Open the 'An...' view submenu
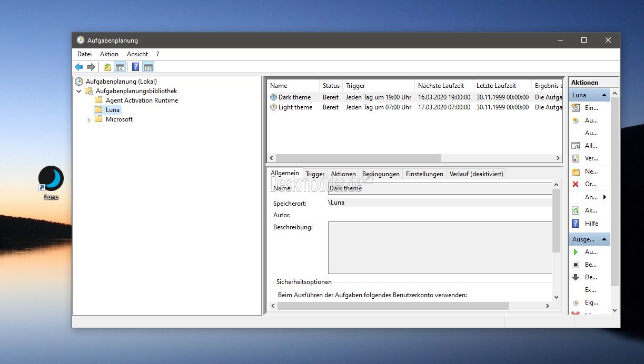This screenshot has width=644, height=364. click(591, 197)
